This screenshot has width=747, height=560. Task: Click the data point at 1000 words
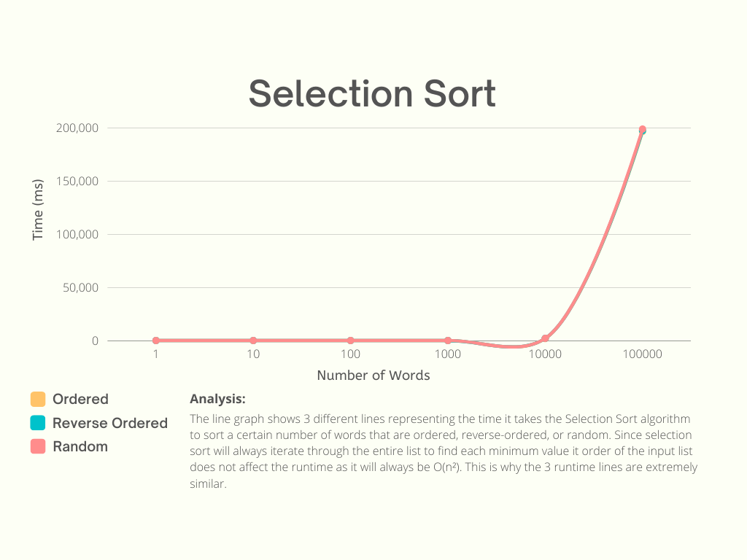click(x=448, y=341)
